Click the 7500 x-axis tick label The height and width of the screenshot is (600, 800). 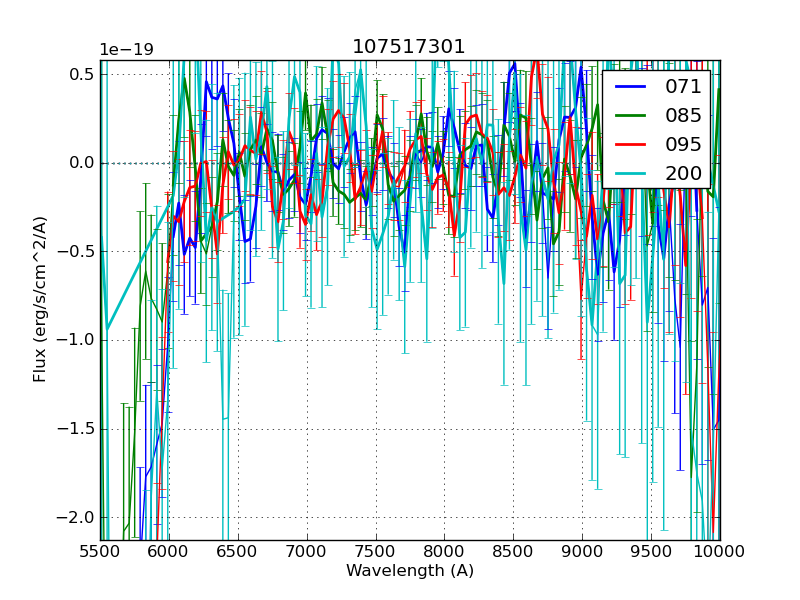[x=376, y=551]
